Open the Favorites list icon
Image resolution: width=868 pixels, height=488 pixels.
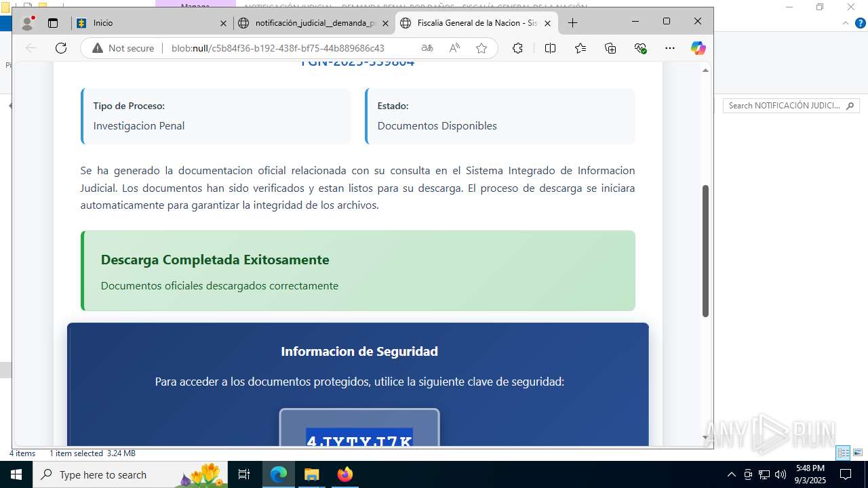580,48
